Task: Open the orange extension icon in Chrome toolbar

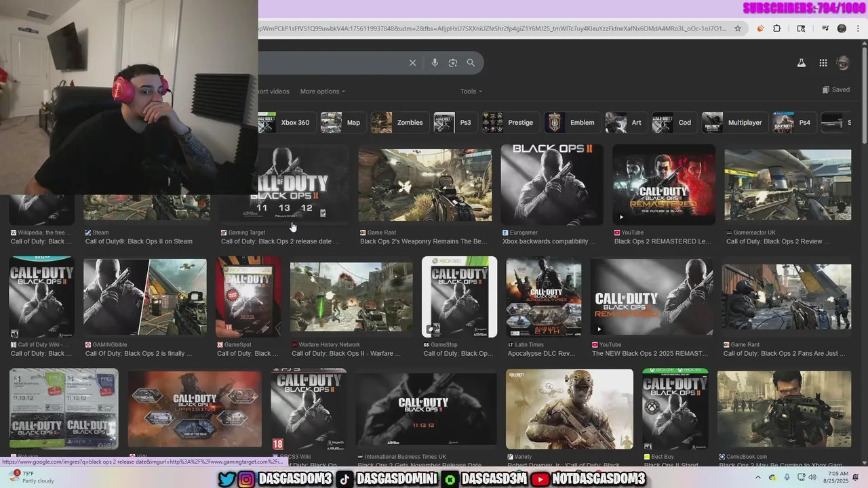Action: pyautogui.click(x=760, y=28)
